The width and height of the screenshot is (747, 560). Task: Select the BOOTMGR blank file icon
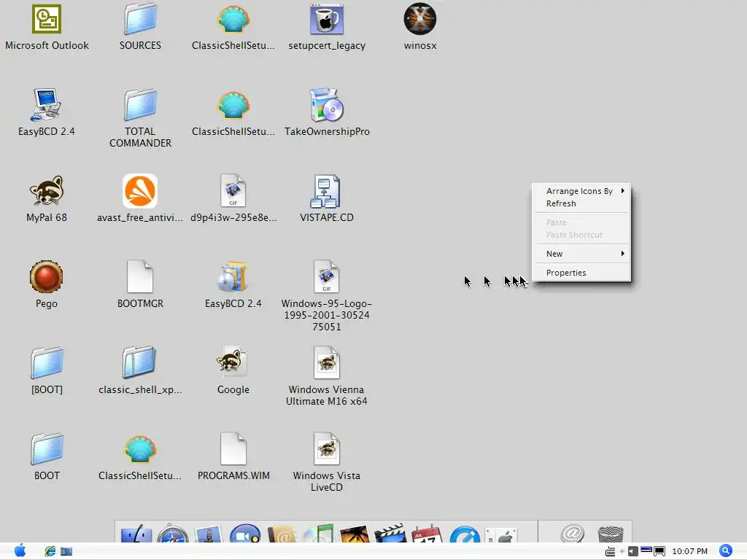click(140, 276)
